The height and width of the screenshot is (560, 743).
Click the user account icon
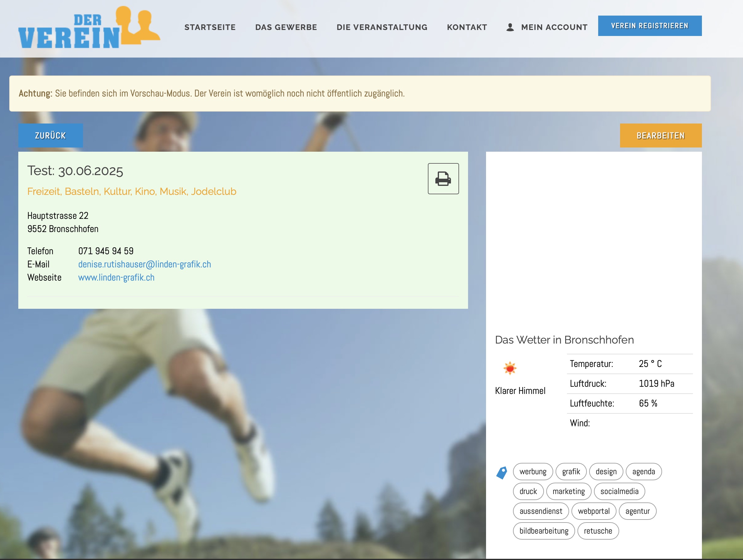[510, 27]
